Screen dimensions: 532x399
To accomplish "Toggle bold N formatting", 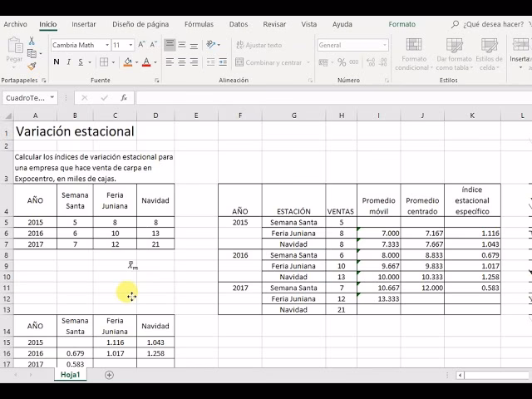I will 57,62.
